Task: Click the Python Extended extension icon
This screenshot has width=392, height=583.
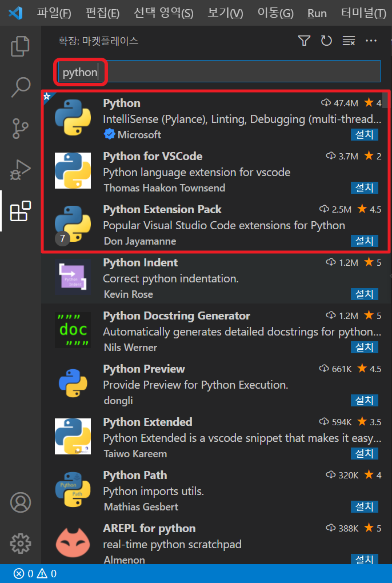Action: [73, 436]
